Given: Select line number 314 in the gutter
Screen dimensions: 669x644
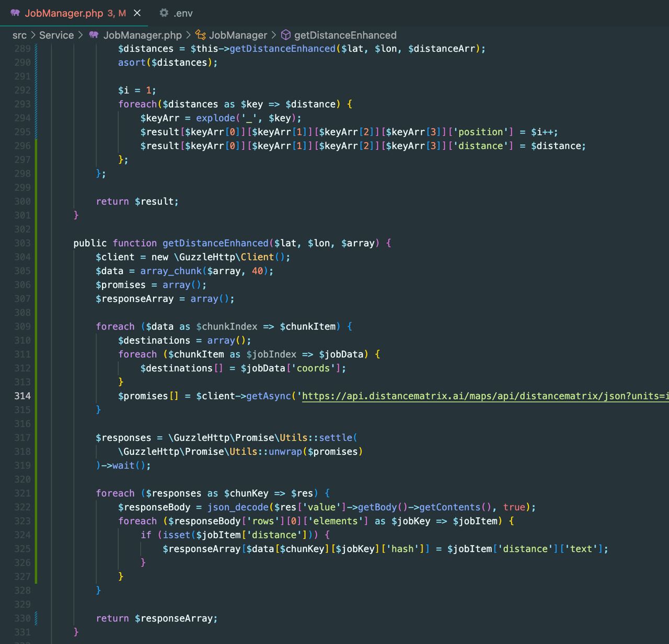Looking at the screenshot, I should click(x=22, y=396).
